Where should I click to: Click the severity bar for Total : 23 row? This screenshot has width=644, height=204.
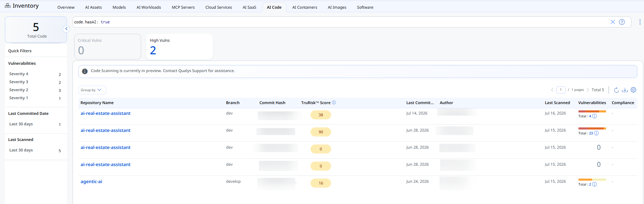point(592,128)
